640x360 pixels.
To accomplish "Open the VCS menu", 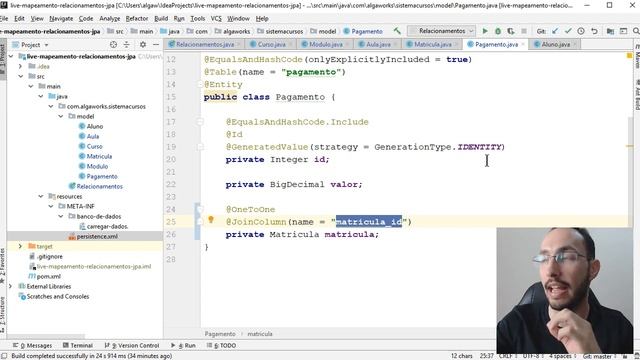I will pyautogui.click(x=216, y=19).
